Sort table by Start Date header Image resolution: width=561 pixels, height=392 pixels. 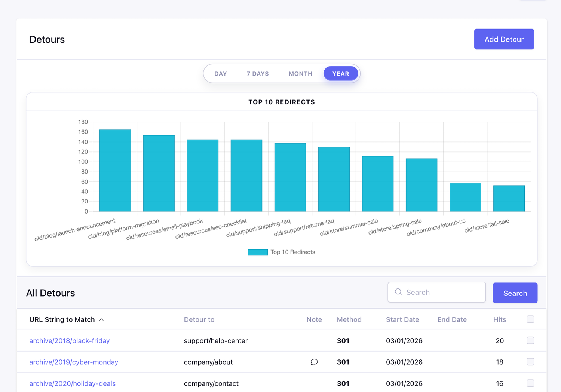tap(402, 319)
